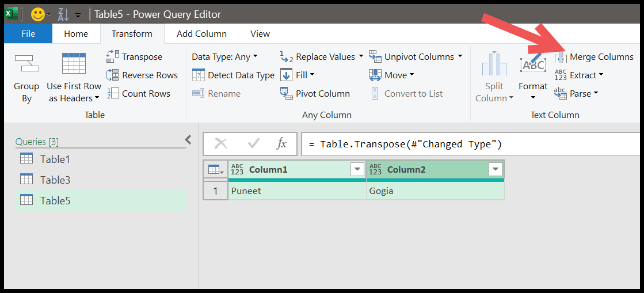Select the Transform tab

coord(132,34)
